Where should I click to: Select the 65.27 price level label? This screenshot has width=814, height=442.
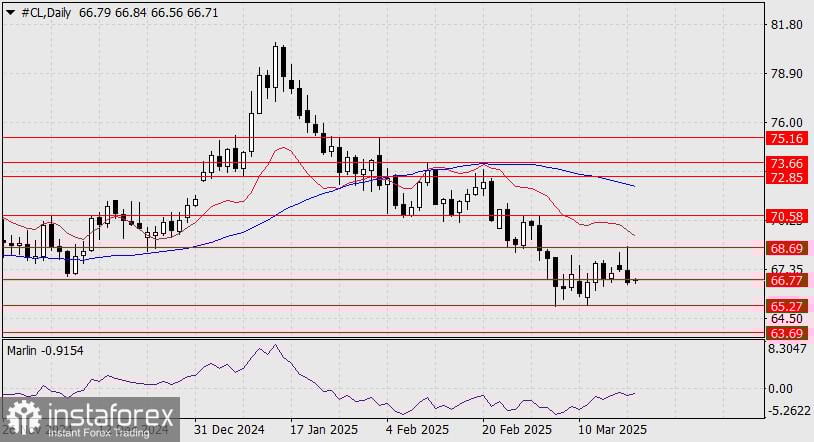coord(787,306)
